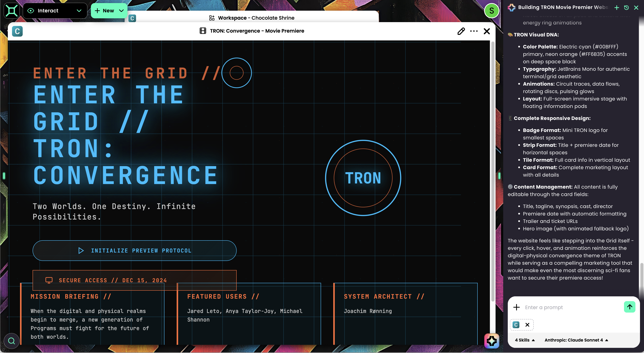644x353 pixels.
Task: Click Initialize Preview Protocol button
Action: (x=135, y=250)
